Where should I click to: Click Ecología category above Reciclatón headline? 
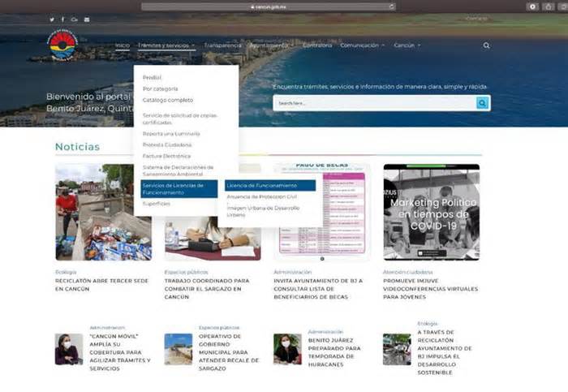click(66, 272)
